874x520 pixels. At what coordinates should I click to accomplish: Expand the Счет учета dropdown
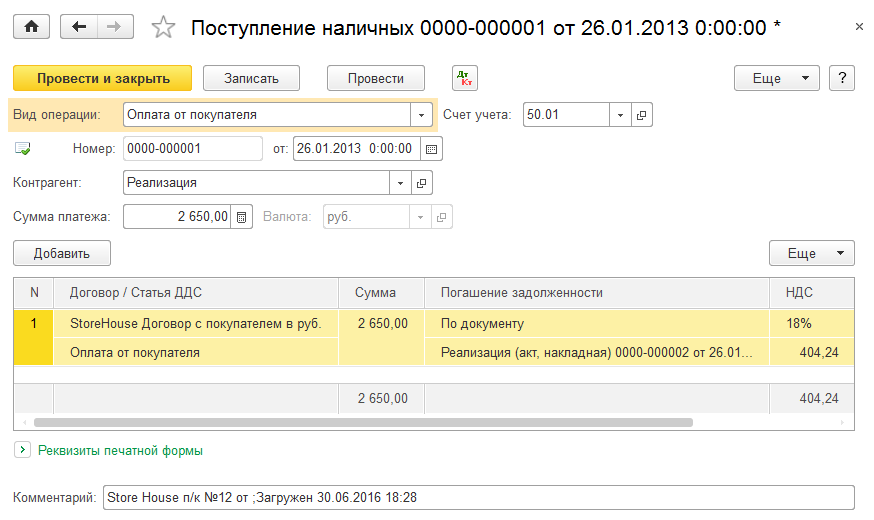point(620,115)
